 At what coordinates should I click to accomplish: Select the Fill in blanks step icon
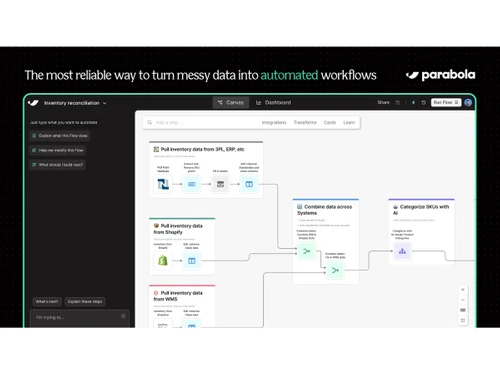click(x=220, y=184)
